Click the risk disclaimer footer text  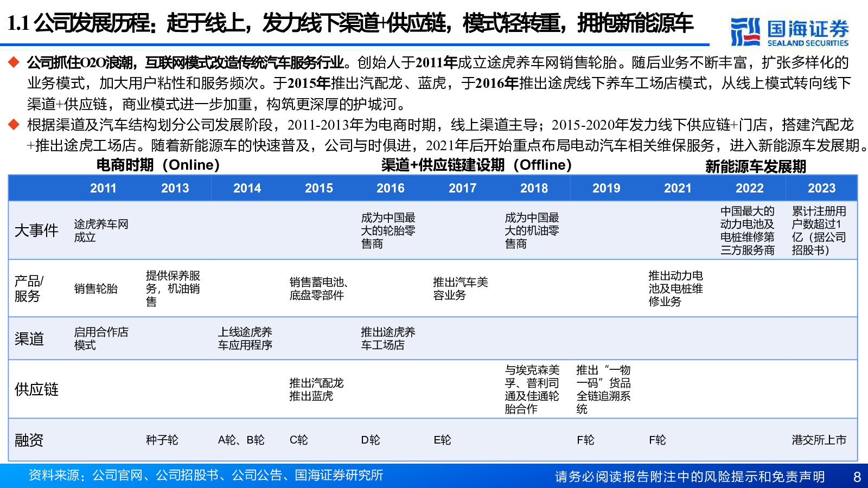[x=690, y=477]
